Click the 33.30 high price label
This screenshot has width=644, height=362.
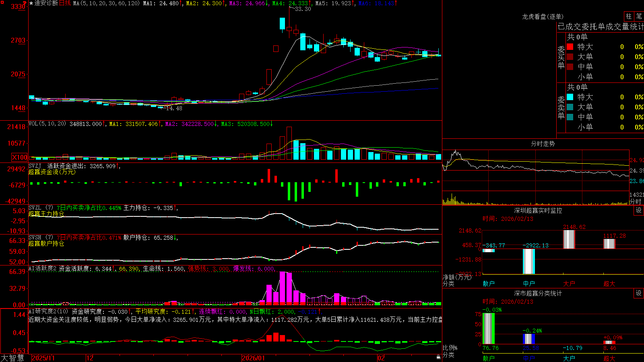coord(303,9)
